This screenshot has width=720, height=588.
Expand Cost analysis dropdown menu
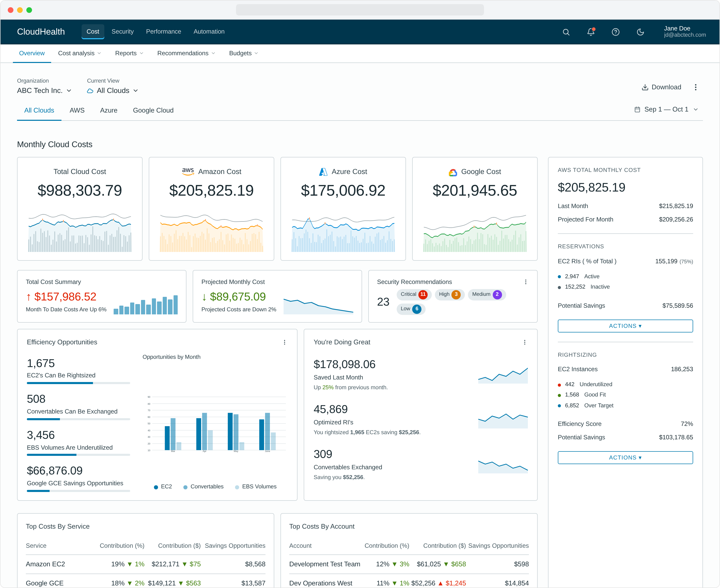[80, 53]
